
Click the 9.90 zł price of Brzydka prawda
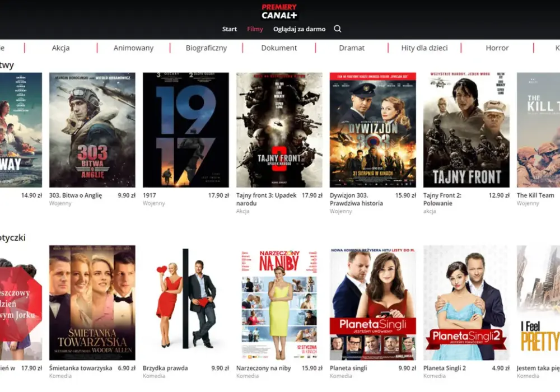click(220, 368)
